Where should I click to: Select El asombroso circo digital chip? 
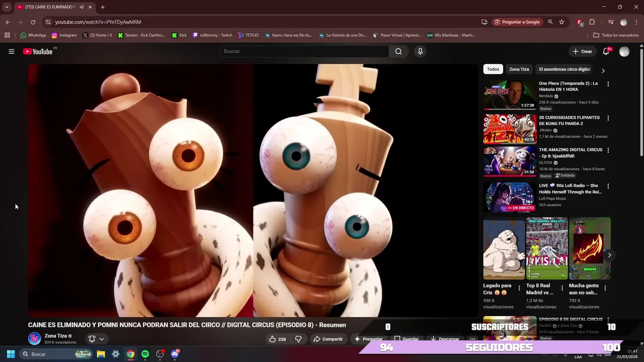click(x=565, y=69)
